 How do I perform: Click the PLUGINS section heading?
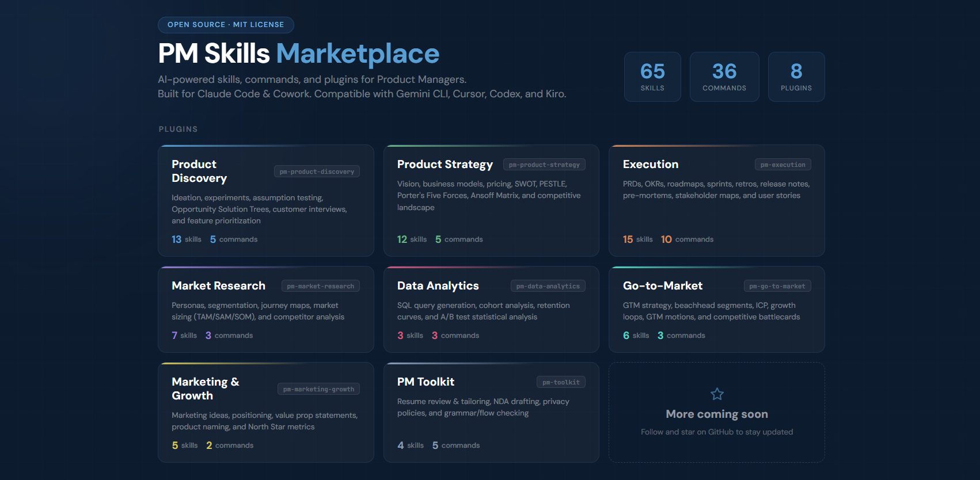click(178, 129)
